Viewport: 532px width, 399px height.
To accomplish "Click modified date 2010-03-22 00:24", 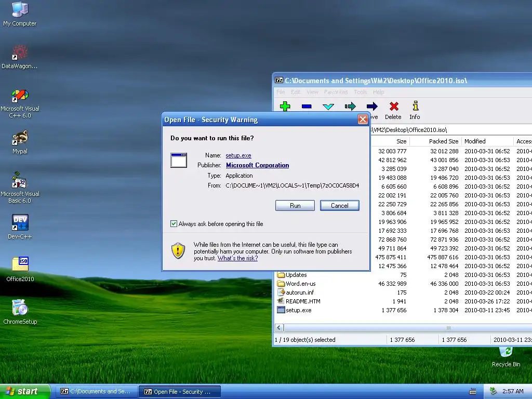I will tap(487, 292).
